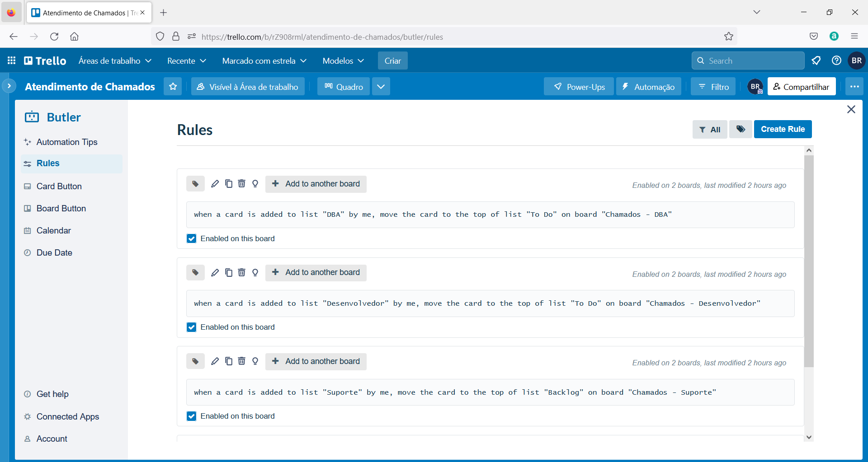Expand the Modelos menu
The width and height of the screenshot is (868, 462).
point(343,61)
